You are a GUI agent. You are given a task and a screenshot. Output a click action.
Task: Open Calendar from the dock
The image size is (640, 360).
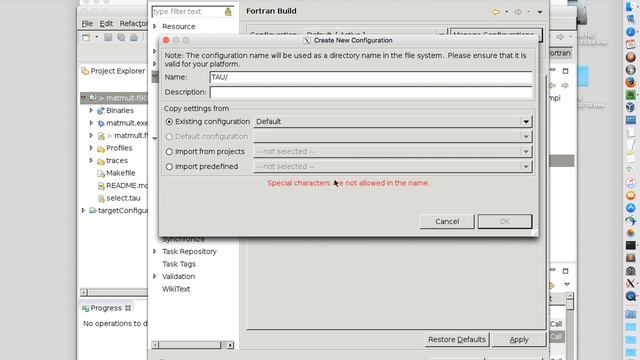tap(631, 44)
